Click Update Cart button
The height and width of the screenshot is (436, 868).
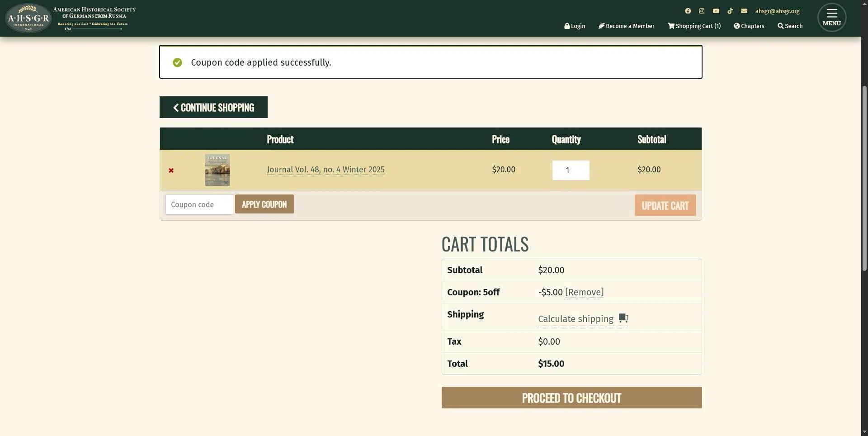665,205
